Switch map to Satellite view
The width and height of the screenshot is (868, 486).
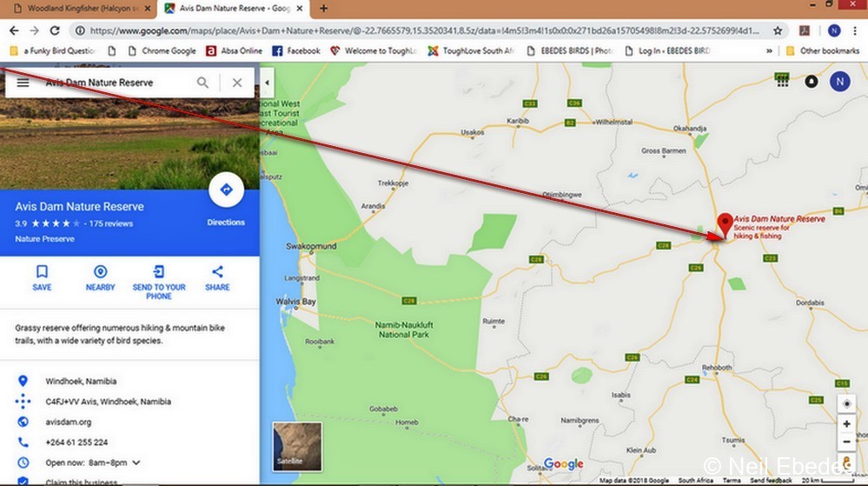(x=297, y=446)
